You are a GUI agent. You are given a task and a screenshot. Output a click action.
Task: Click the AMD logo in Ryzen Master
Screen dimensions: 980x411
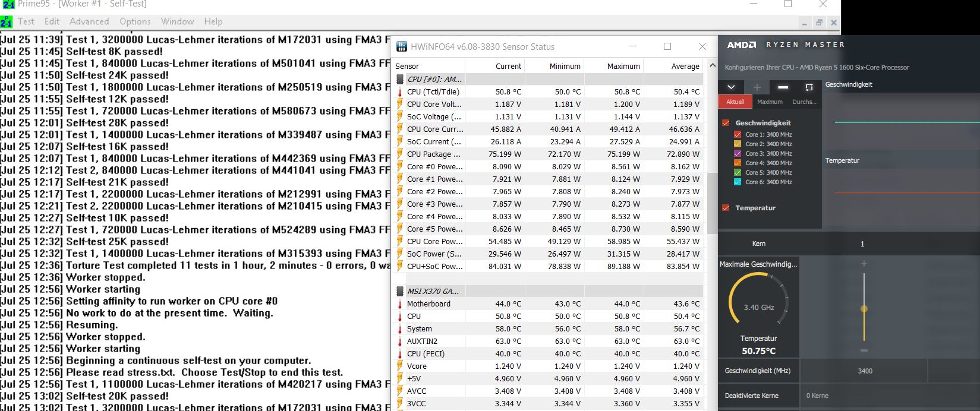[742, 45]
